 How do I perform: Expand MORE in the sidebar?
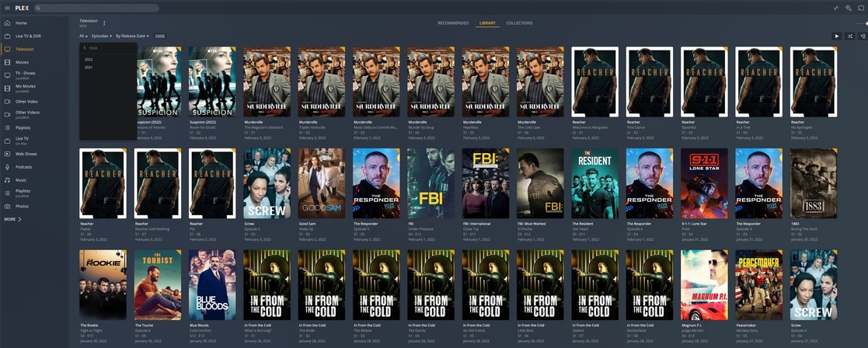[x=12, y=220]
